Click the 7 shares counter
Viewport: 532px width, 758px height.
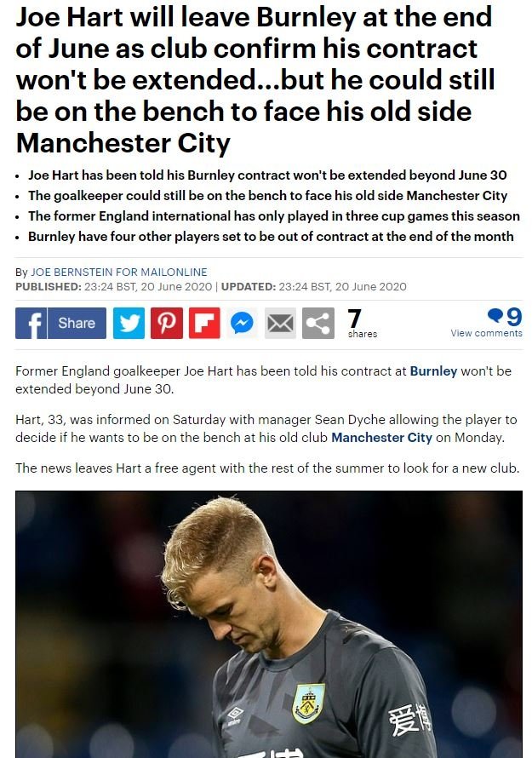point(363,323)
